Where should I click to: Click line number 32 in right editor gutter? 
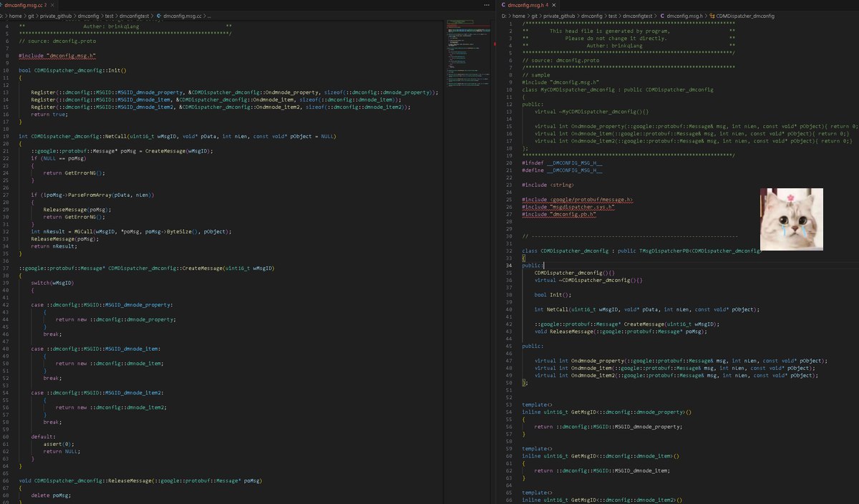(x=508, y=251)
